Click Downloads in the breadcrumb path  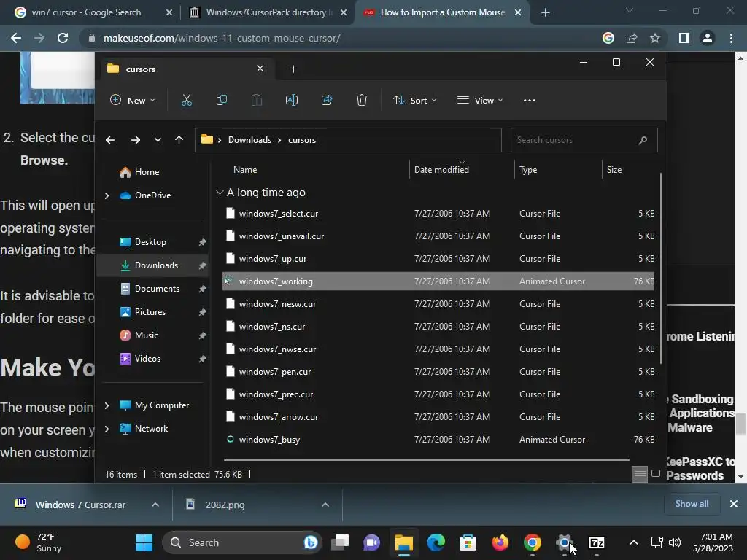(249, 140)
